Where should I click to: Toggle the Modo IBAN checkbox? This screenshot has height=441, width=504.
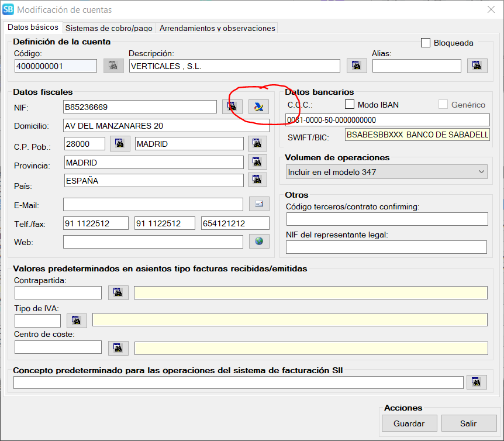pos(350,105)
